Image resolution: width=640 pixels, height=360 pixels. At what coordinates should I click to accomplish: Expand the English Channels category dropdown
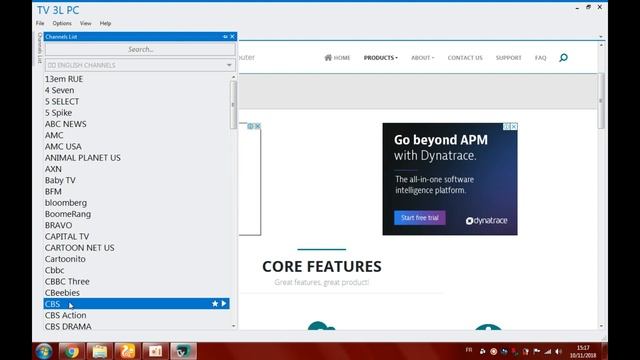pyautogui.click(x=229, y=65)
